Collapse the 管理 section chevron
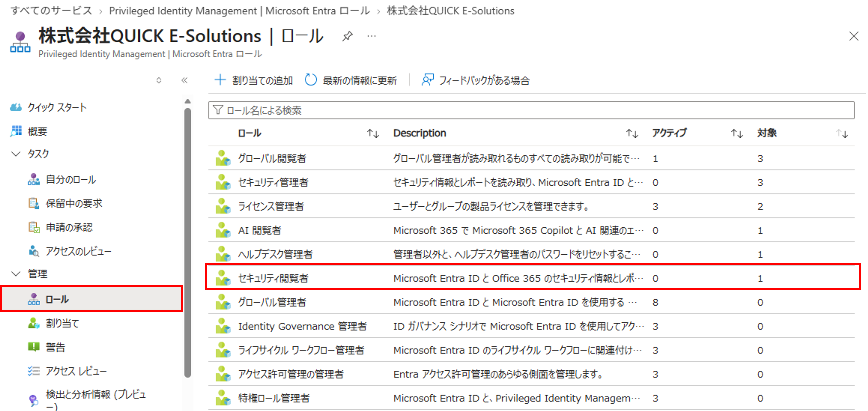The width and height of the screenshot is (868, 411). [x=16, y=273]
